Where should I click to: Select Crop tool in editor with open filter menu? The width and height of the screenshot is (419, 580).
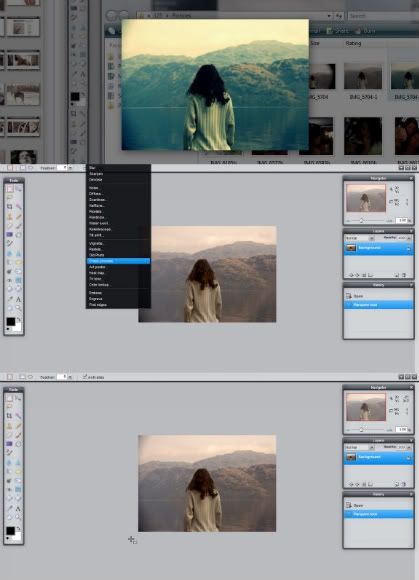coord(10,207)
